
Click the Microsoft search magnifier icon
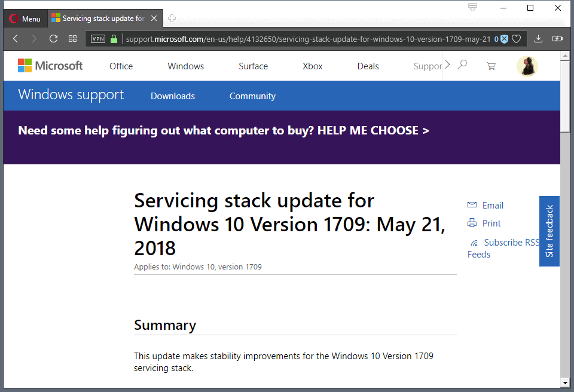pos(463,66)
